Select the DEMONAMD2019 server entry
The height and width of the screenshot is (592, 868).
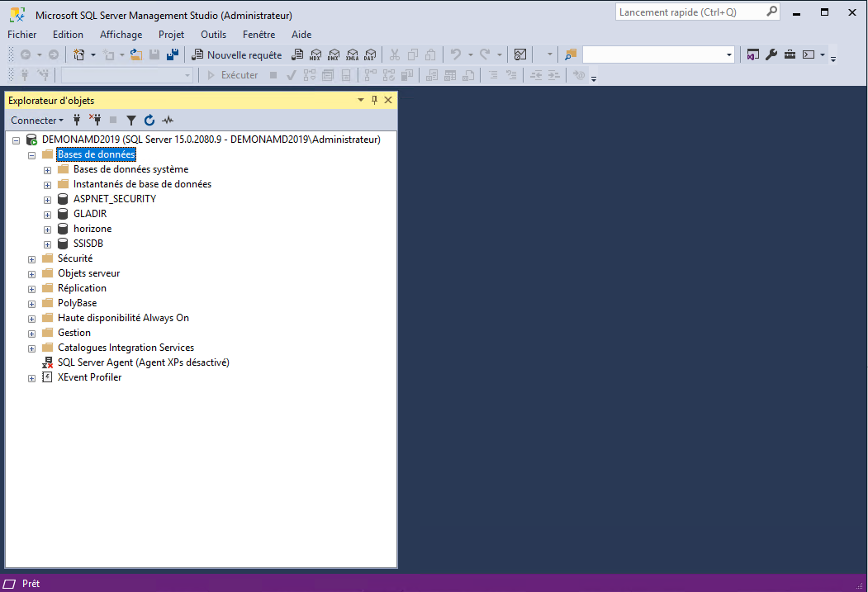click(x=211, y=140)
